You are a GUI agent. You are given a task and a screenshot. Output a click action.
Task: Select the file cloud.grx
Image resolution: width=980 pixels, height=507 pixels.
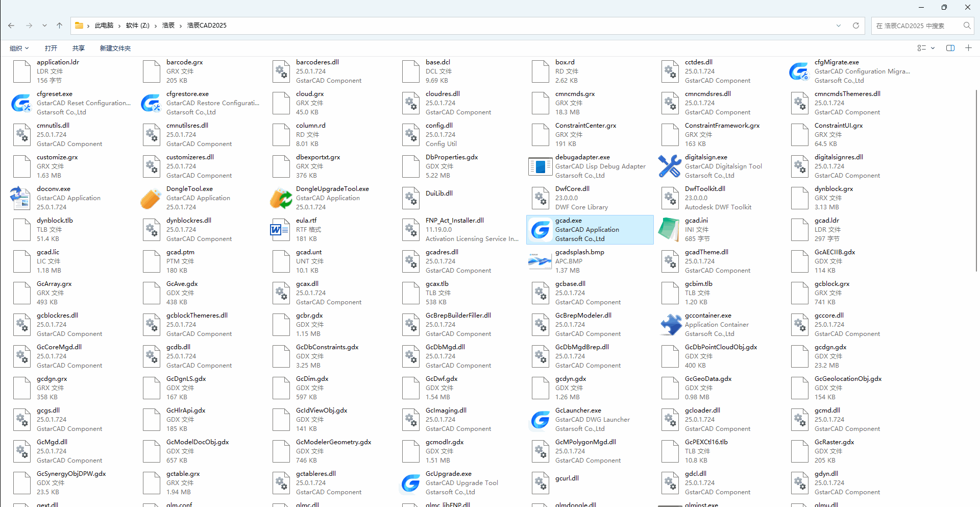333,103
